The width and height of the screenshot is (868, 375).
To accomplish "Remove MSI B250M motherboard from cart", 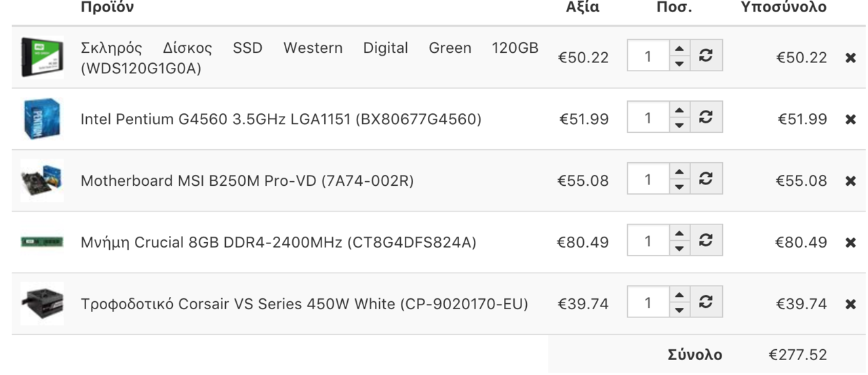I will click(x=850, y=181).
